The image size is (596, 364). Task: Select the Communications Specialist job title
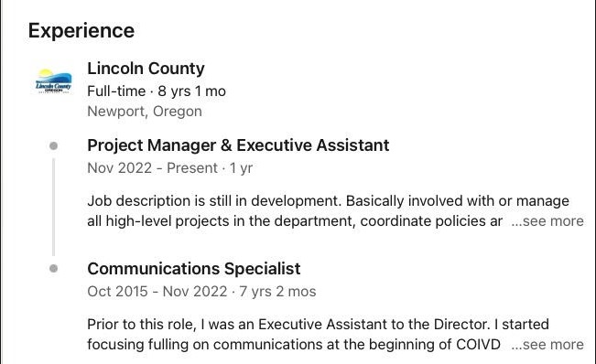tap(194, 269)
